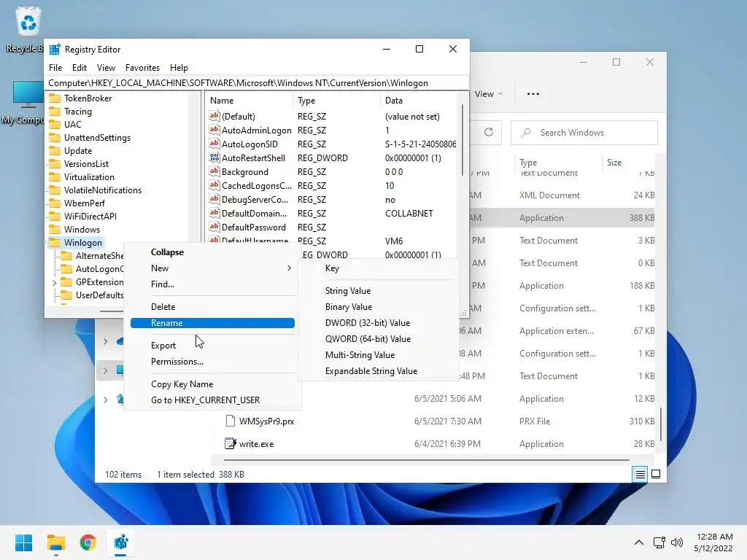Open the network icon in system tray
The height and width of the screenshot is (560, 747).
click(659, 542)
